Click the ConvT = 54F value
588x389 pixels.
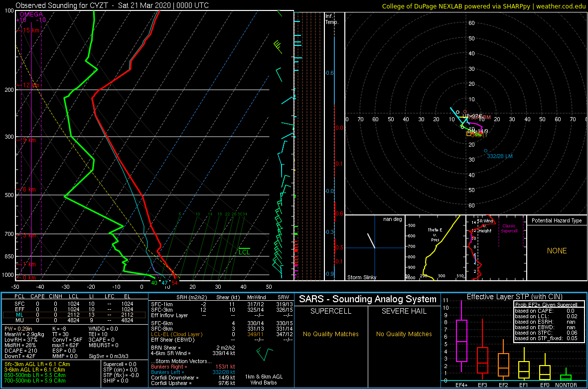tap(68, 340)
